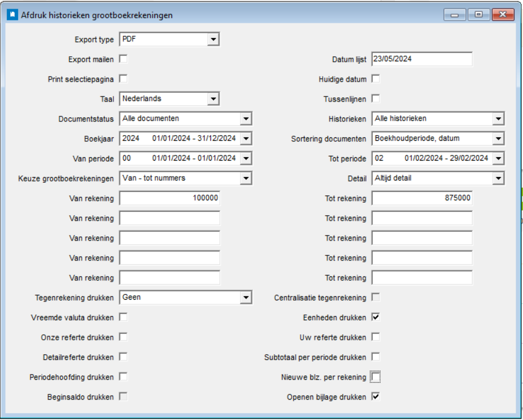Open the Export type dropdown
This screenshot has height=420, width=523.
(213, 39)
